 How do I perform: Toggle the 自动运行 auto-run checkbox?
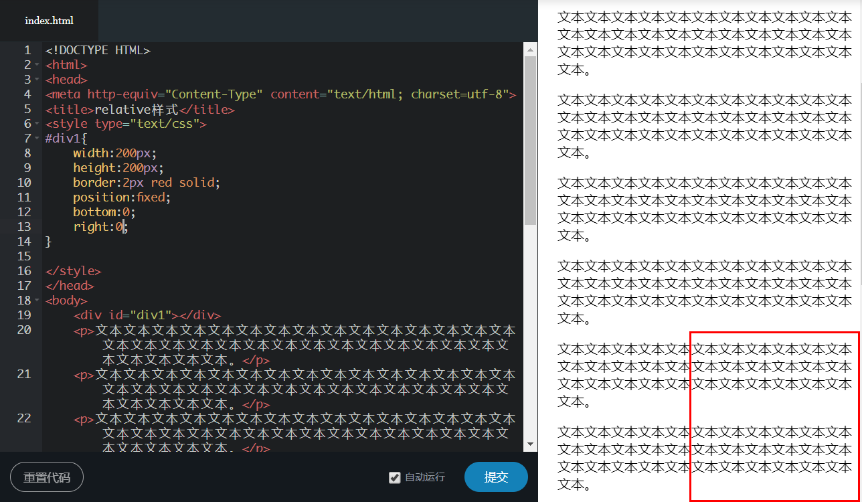click(395, 477)
